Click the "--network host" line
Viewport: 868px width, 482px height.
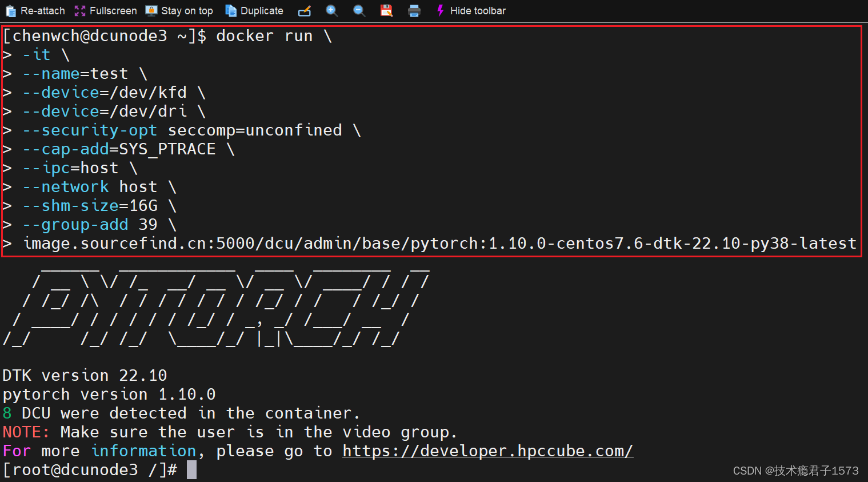pos(90,187)
